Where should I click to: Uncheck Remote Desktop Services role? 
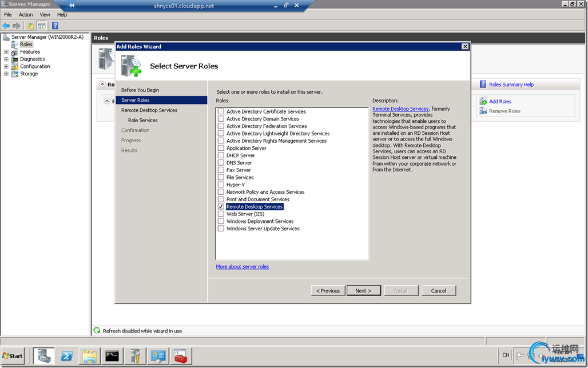click(221, 206)
